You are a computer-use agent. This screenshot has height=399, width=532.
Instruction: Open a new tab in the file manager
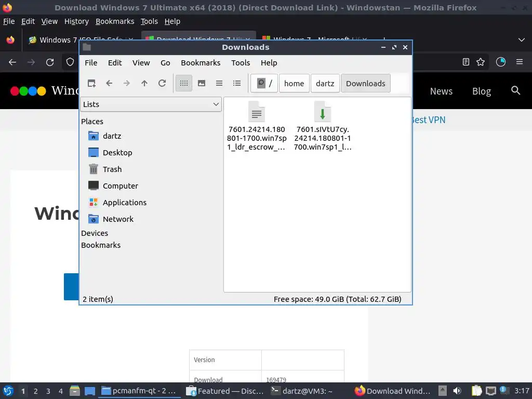(91, 84)
